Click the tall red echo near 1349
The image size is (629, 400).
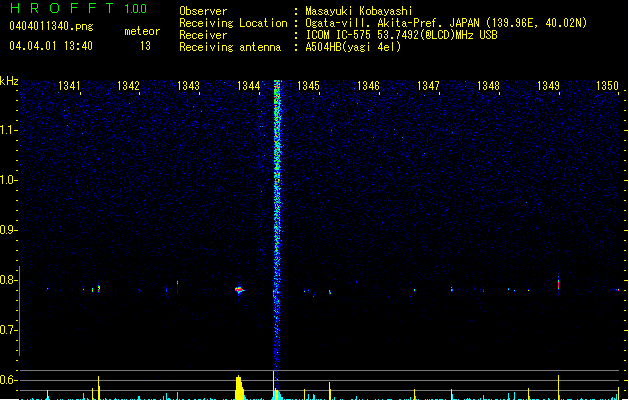[x=558, y=284]
